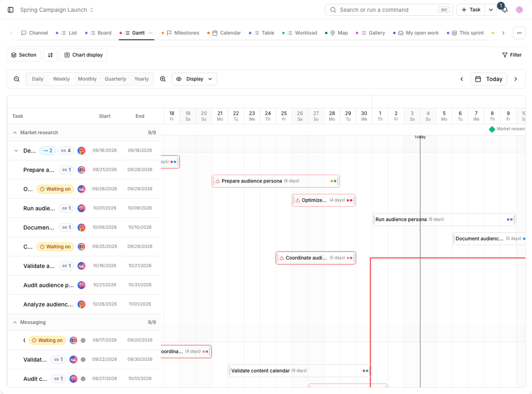The image size is (532, 394).
Task: Go to next timeline period arrow
Action: point(516,79)
